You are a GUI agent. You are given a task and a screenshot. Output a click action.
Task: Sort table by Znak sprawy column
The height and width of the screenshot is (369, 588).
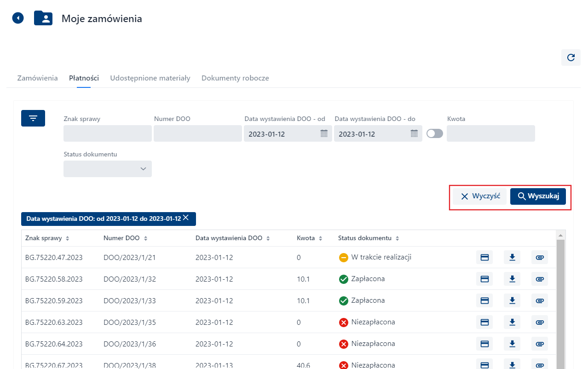coord(68,239)
